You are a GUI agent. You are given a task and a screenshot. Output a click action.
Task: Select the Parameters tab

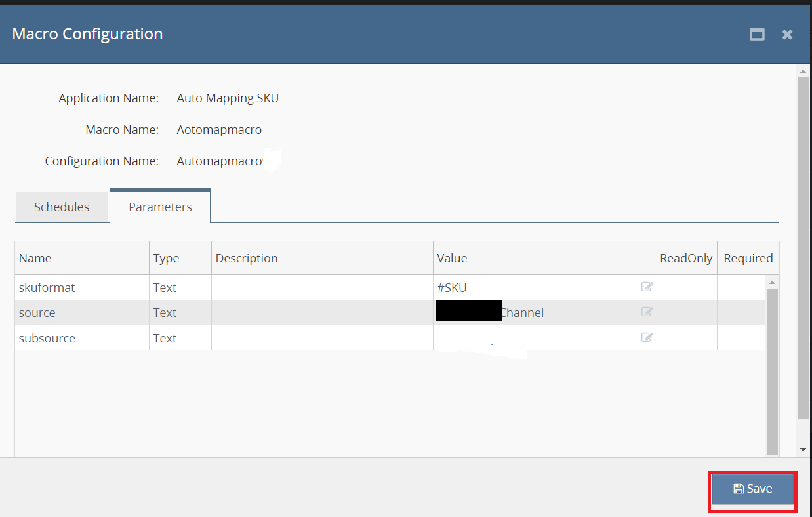point(160,207)
